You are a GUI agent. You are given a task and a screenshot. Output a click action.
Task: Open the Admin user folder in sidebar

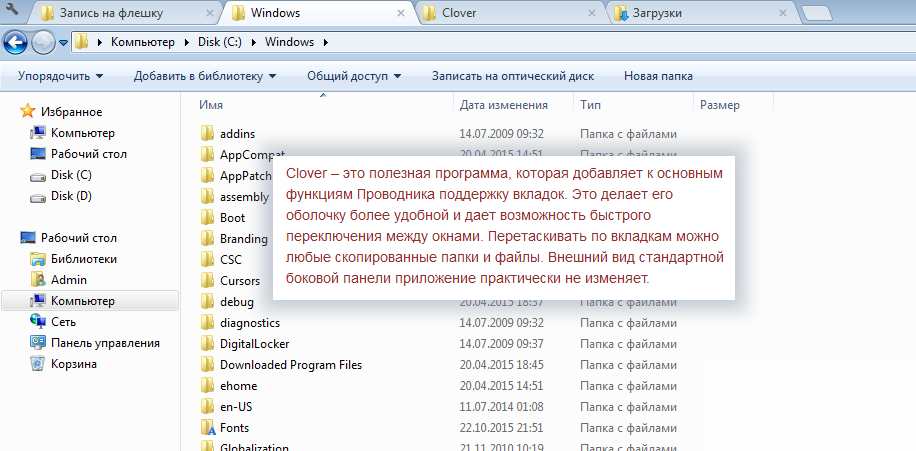tap(69, 280)
